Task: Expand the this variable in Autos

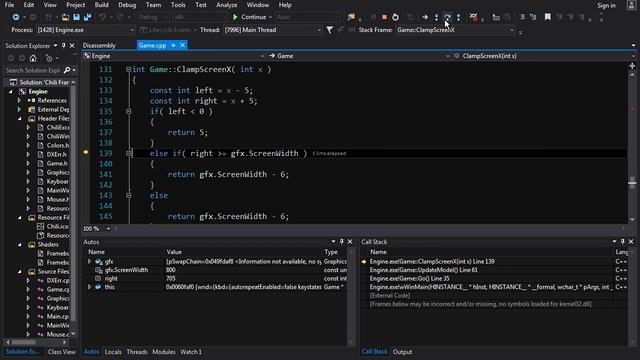Action: [89, 287]
